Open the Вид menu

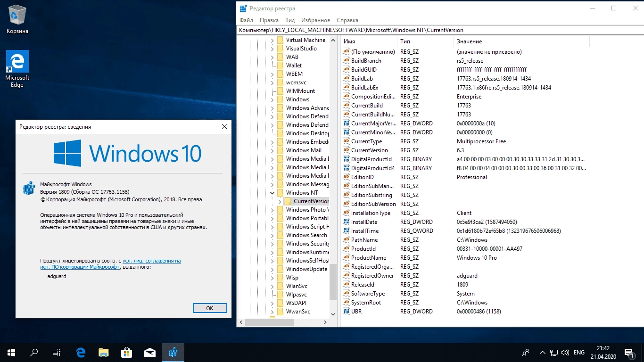click(290, 20)
